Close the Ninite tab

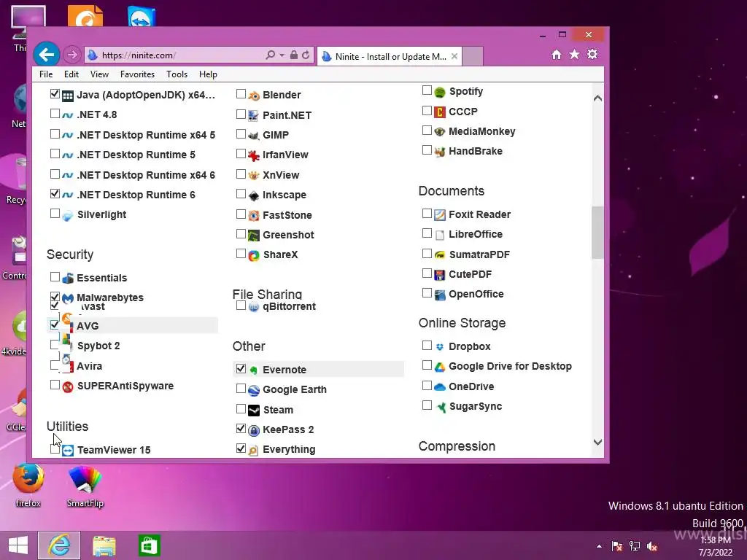pos(454,56)
